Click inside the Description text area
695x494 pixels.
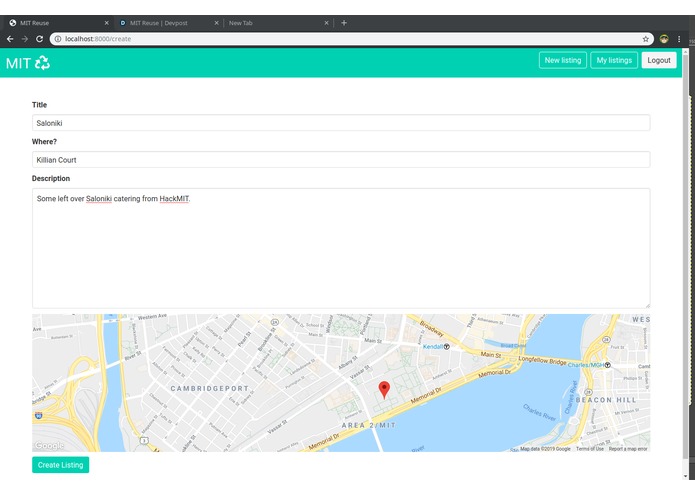(x=341, y=248)
